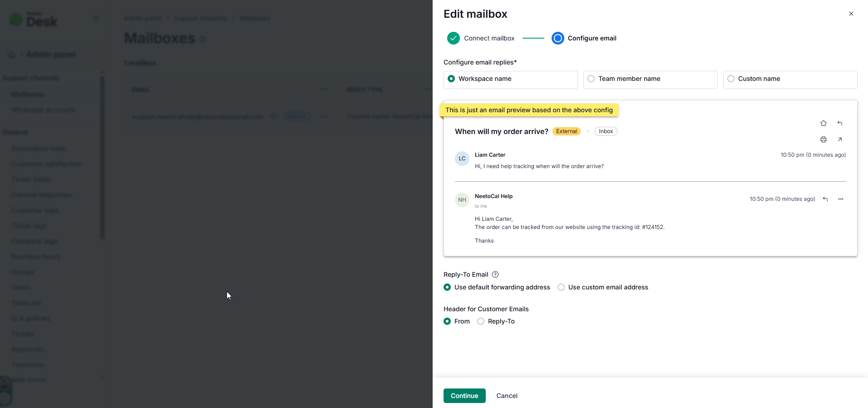
Task: Open three-dot menu on NeetoCal Help message
Action: tap(841, 199)
